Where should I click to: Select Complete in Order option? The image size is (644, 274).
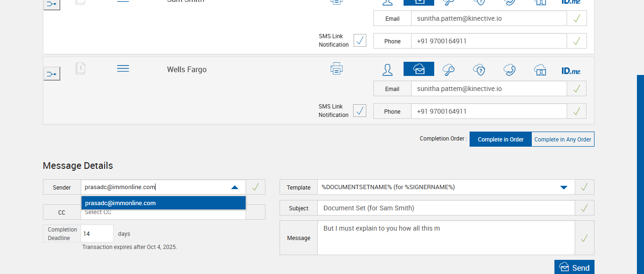(x=501, y=139)
